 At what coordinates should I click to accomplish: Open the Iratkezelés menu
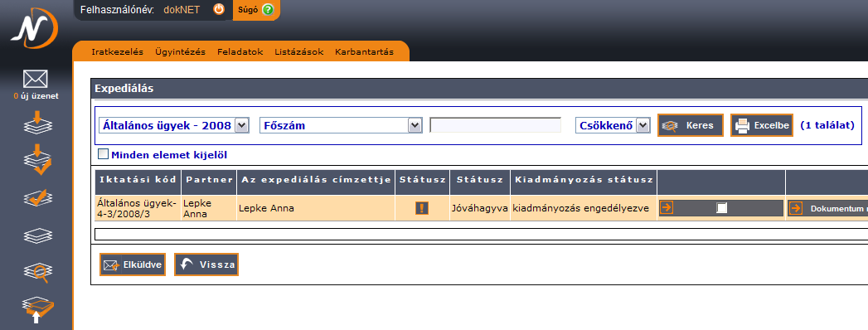pos(118,52)
